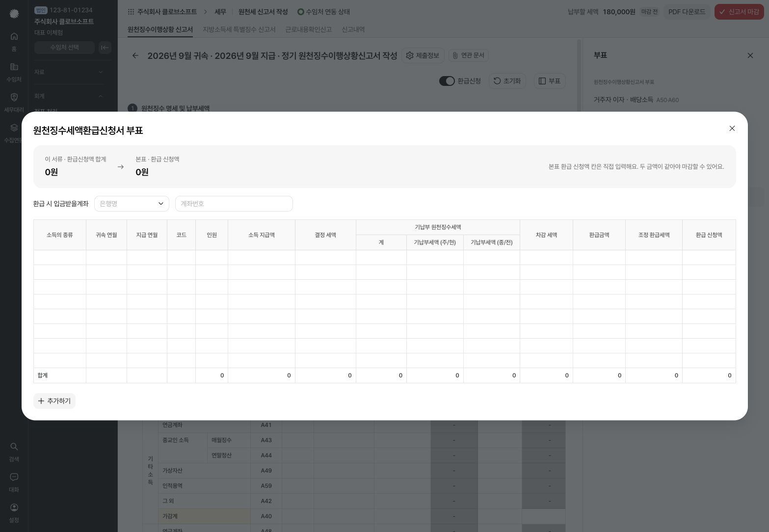This screenshot has width=769, height=532.
Task: Click PDF 다운로드 button
Action: point(687,12)
